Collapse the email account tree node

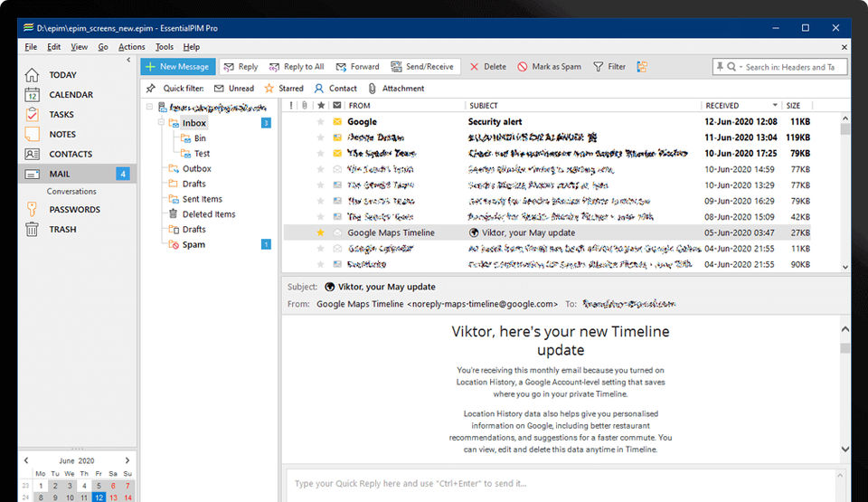coord(149,107)
